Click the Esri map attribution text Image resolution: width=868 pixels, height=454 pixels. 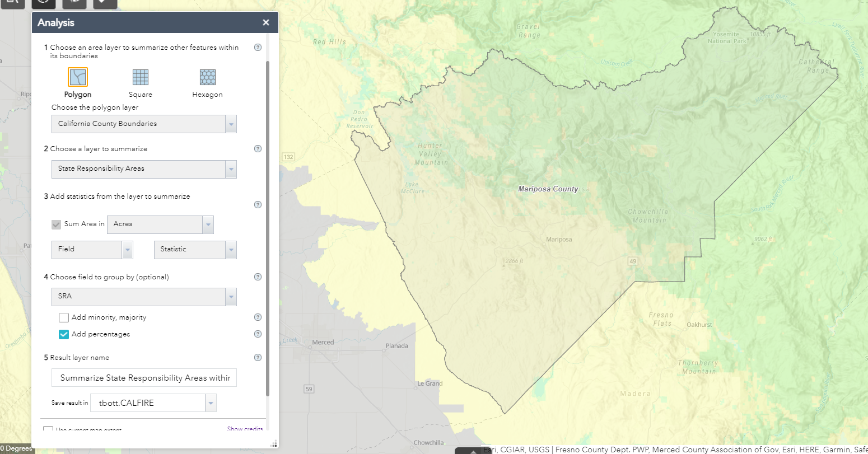(675, 449)
